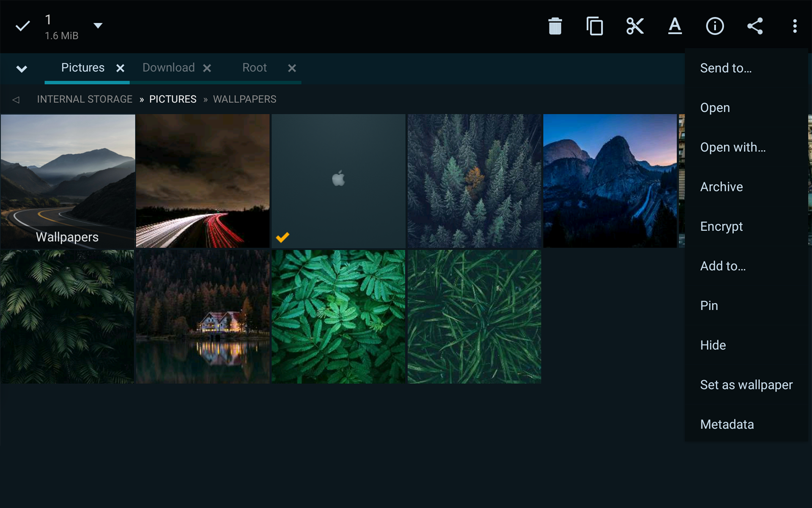The width and height of the screenshot is (812, 508).
Task: Deselect the checked Apple logo wallpaper
Action: [338, 181]
